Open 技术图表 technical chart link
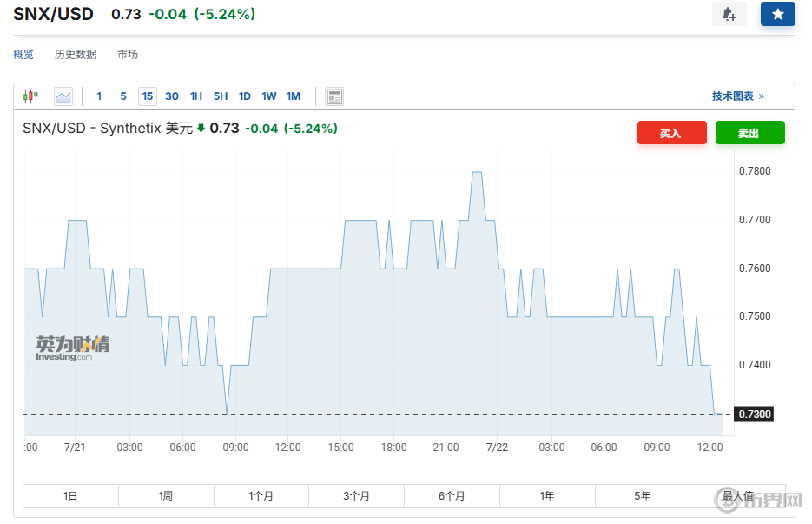Viewport: 812px width, 524px height. (x=737, y=96)
